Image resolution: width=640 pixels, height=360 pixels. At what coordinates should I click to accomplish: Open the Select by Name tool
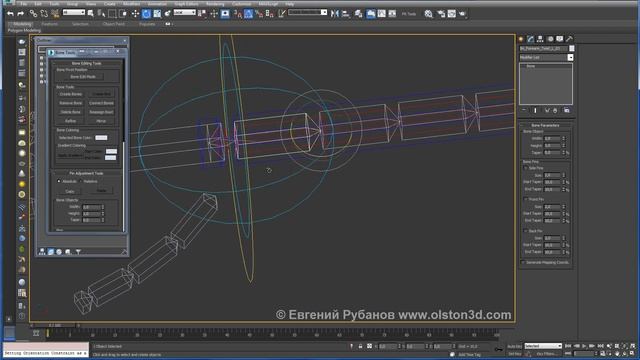click(x=102, y=14)
